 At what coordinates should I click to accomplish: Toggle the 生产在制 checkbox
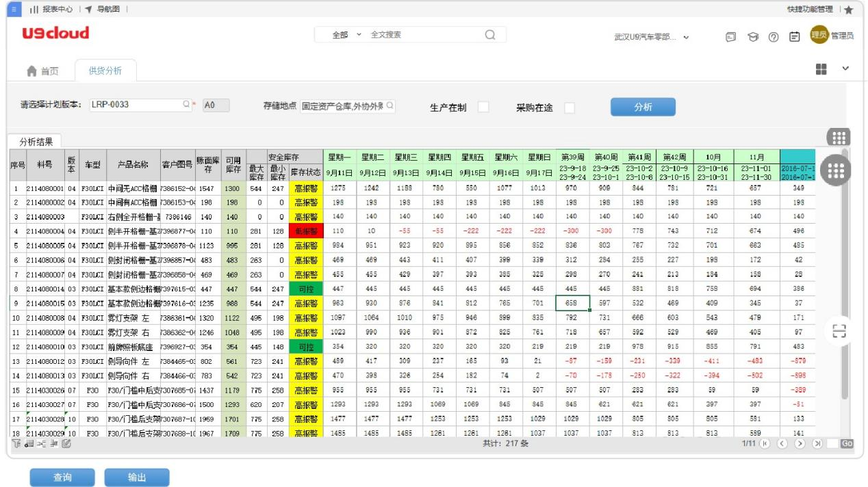click(x=483, y=107)
